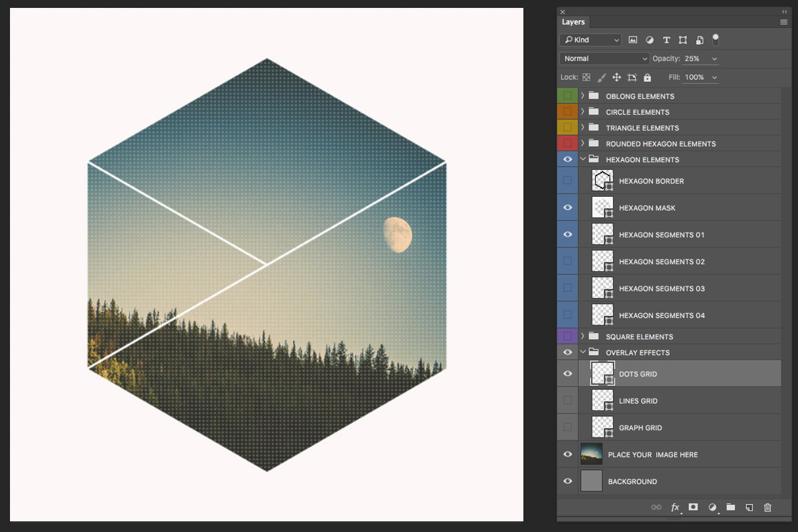
Task: Expand the CIRCLE ELEMENTS group
Action: coord(583,112)
